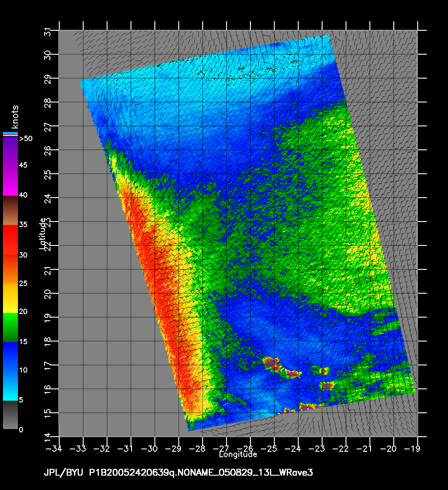Select the gray 0–5 knots color band
The width and height of the screenshot is (448, 490).
point(10,415)
